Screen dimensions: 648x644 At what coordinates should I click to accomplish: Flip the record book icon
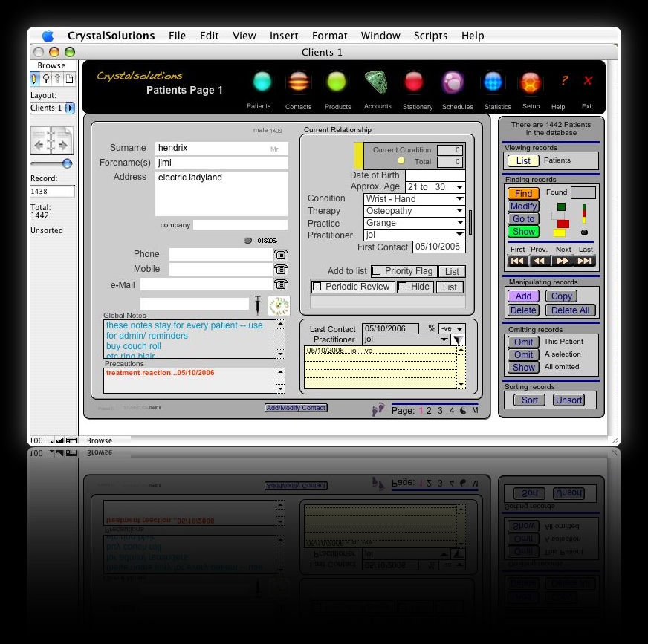51,140
